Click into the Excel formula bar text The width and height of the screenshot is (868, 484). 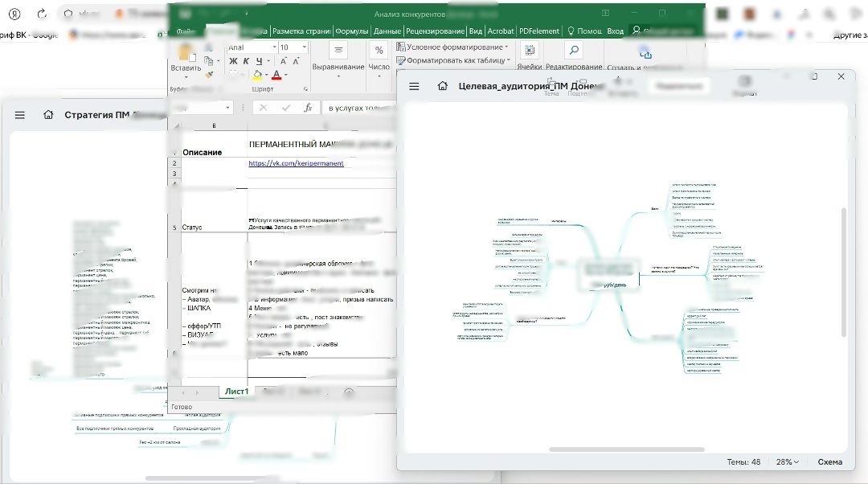tap(360, 108)
